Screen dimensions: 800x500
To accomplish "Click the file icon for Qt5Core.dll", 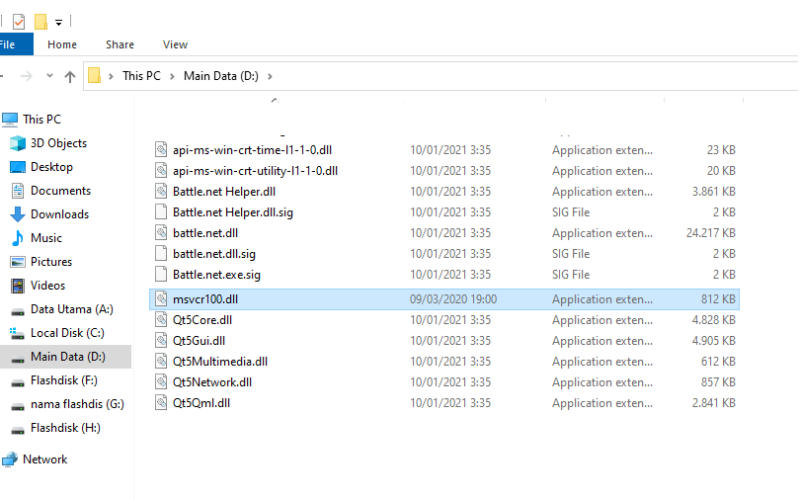I will point(161,320).
